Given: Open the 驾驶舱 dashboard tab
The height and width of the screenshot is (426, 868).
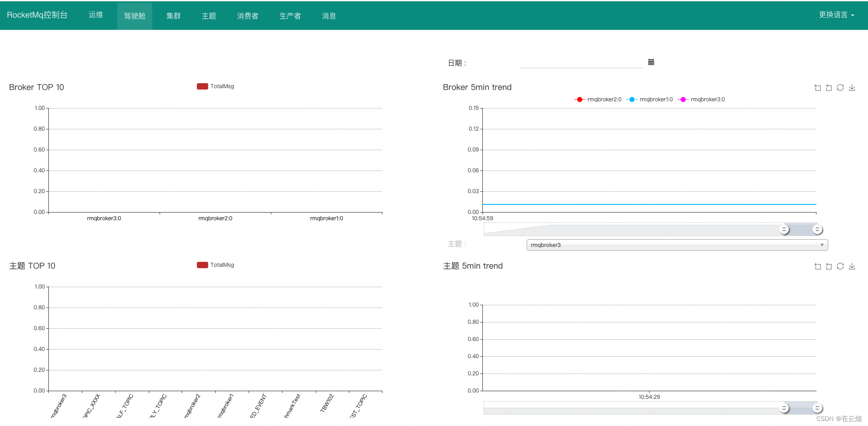Looking at the screenshot, I should (135, 16).
